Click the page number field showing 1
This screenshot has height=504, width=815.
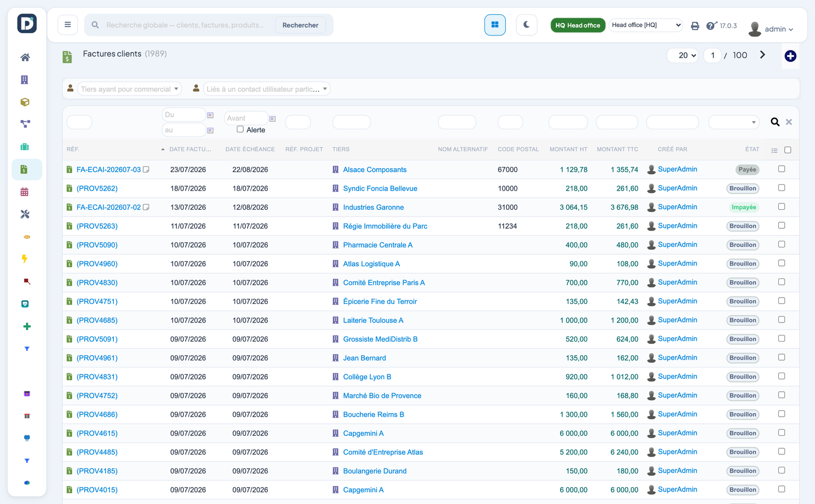(712, 55)
